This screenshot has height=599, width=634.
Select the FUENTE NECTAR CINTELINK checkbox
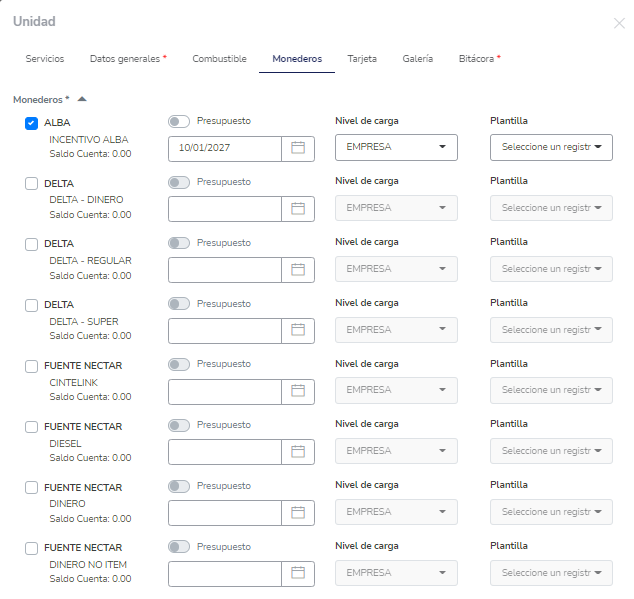tap(31, 366)
